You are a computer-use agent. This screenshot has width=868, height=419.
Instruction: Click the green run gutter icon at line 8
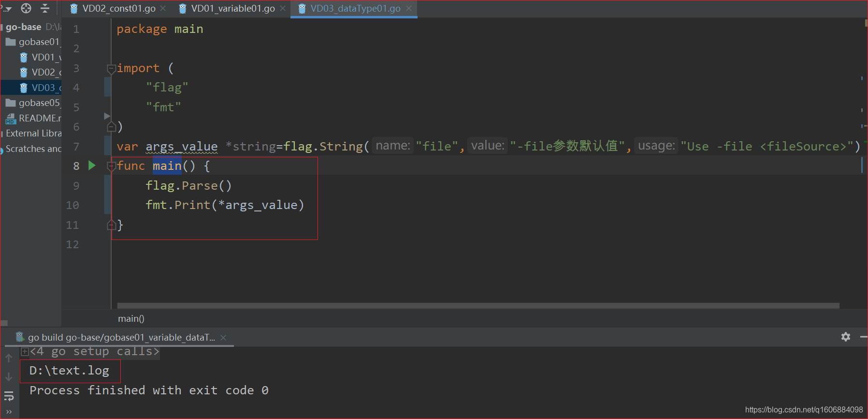tap(92, 165)
